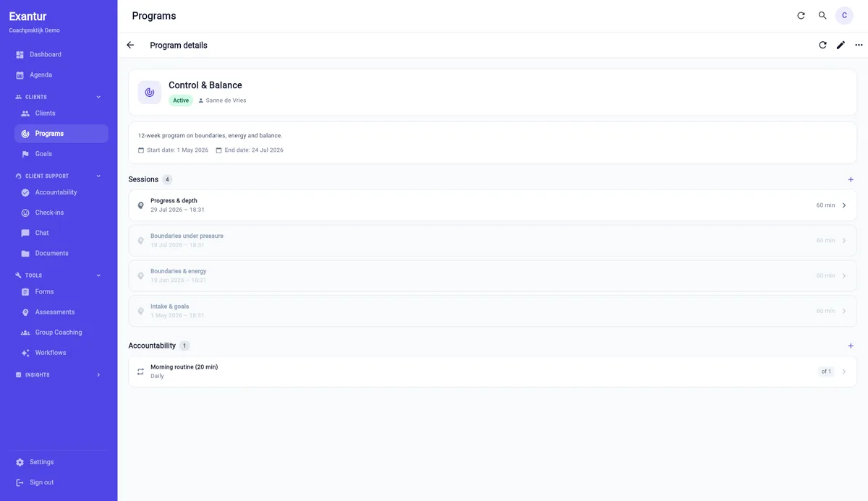Expand the Insights sidebar section
The height and width of the screenshot is (501, 868).
tap(98, 374)
